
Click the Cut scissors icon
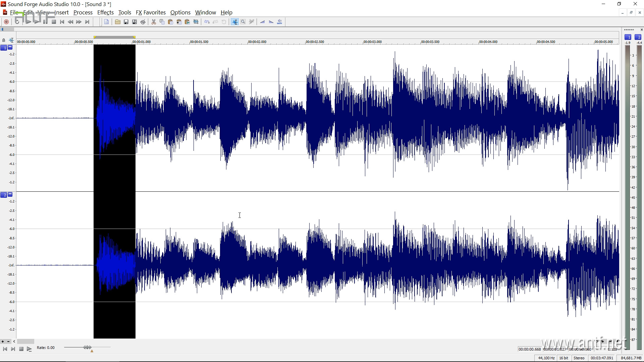coord(154,22)
